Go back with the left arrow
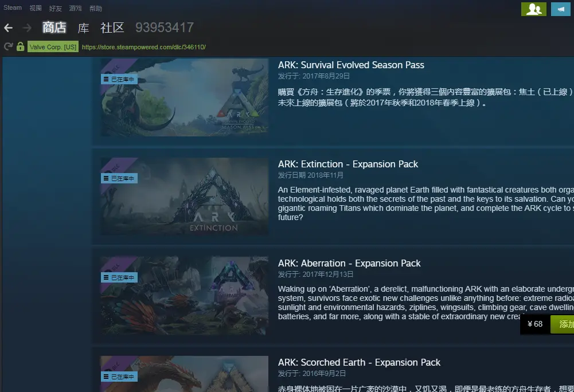The height and width of the screenshot is (392, 574). 9,28
